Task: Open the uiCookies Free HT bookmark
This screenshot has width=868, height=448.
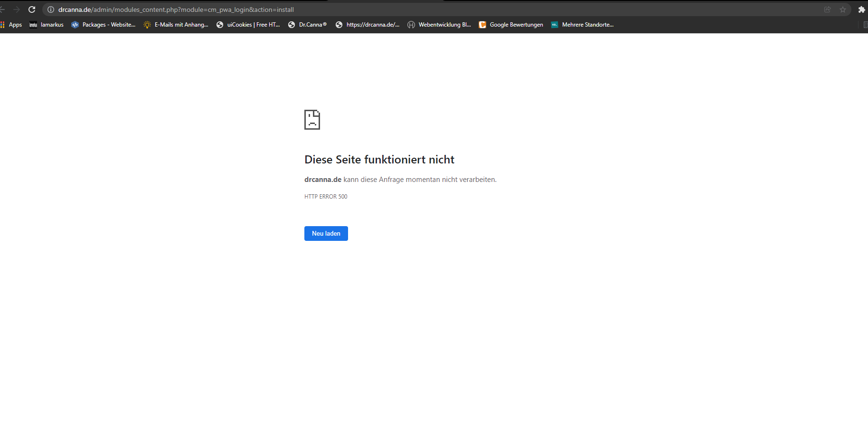Action: pyautogui.click(x=248, y=25)
